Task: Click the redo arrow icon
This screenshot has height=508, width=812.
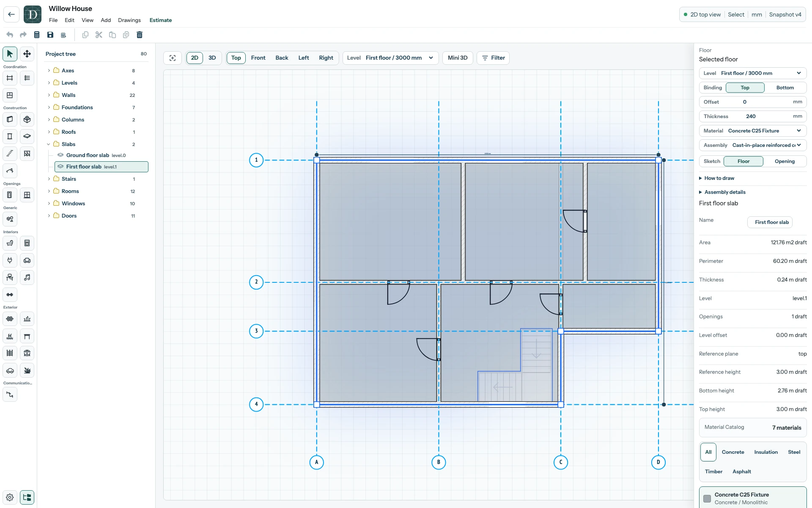Action: pos(23,35)
